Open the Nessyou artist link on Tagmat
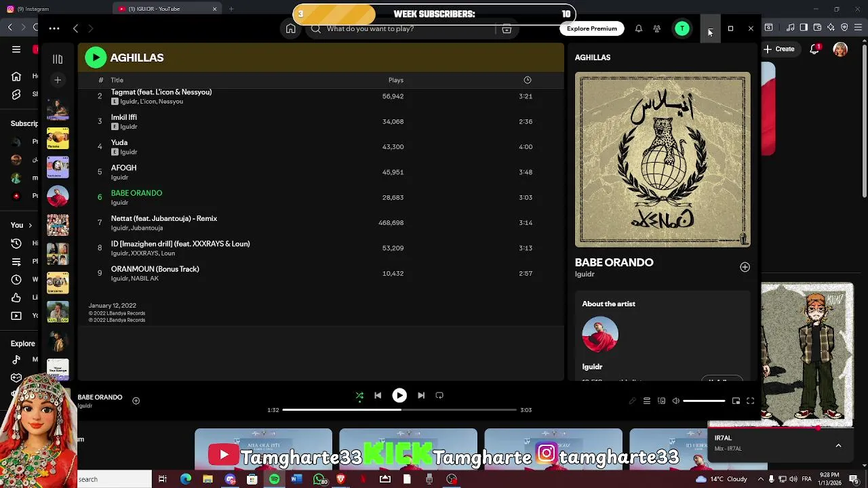The height and width of the screenshot is (488, 868). [171, 101]
